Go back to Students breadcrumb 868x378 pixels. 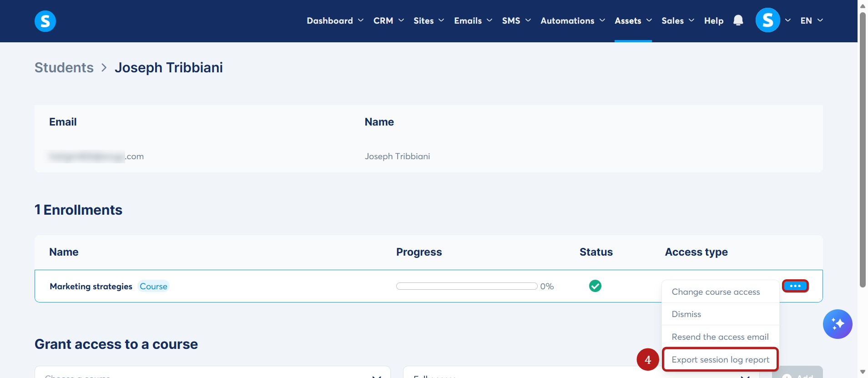(64, 67)
